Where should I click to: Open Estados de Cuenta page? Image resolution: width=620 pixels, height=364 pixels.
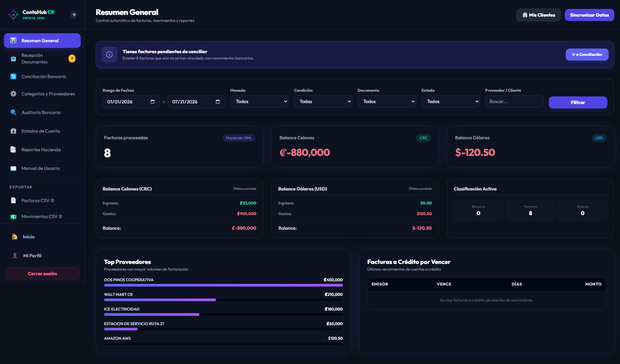pos(42,131)
